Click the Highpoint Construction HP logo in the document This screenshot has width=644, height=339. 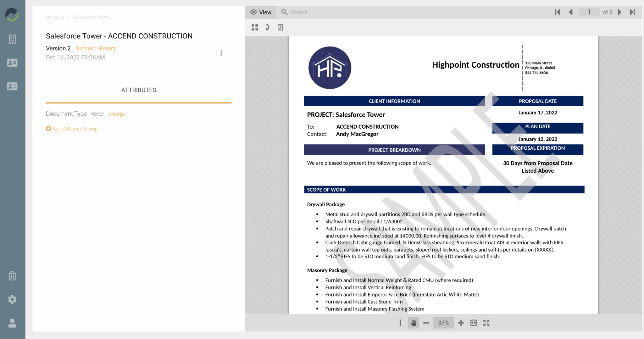pos(330,68)
